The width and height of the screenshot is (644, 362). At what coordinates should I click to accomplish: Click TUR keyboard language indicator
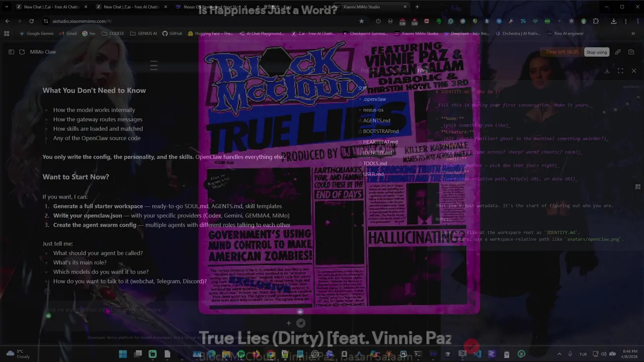583,354
